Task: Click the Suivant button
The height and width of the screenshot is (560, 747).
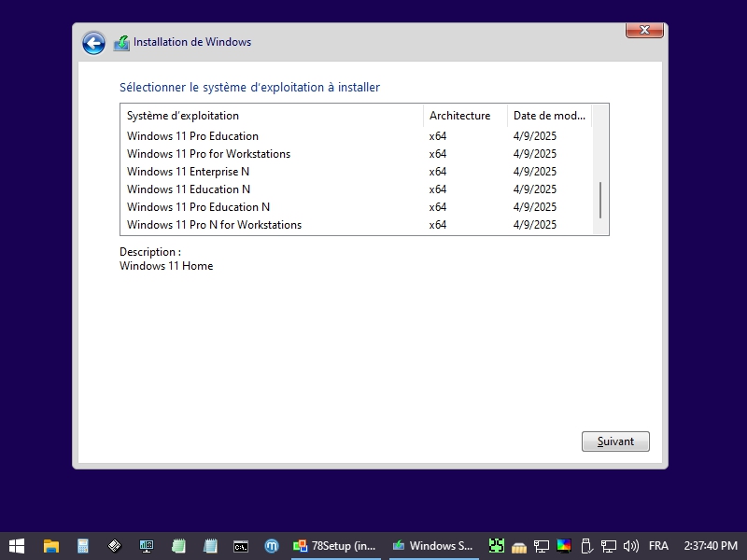Action: pyautogui.click(x=615, y=441)
